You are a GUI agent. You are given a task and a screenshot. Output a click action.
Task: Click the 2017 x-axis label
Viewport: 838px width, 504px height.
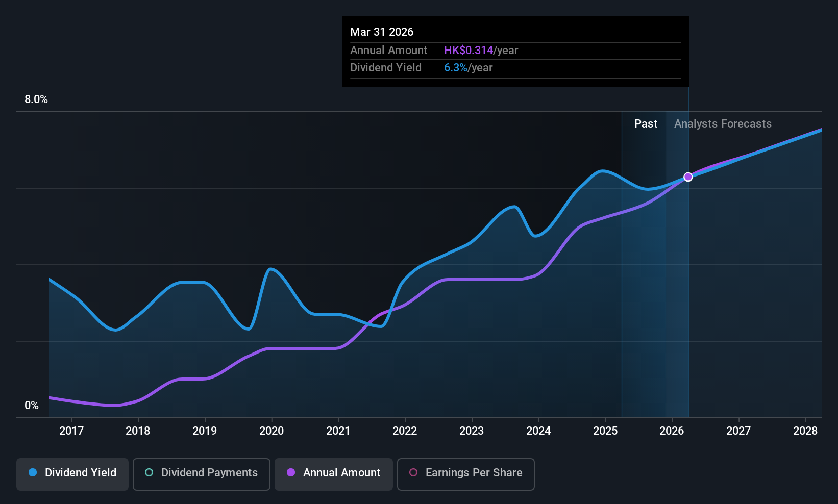click(x=71, y=431)
